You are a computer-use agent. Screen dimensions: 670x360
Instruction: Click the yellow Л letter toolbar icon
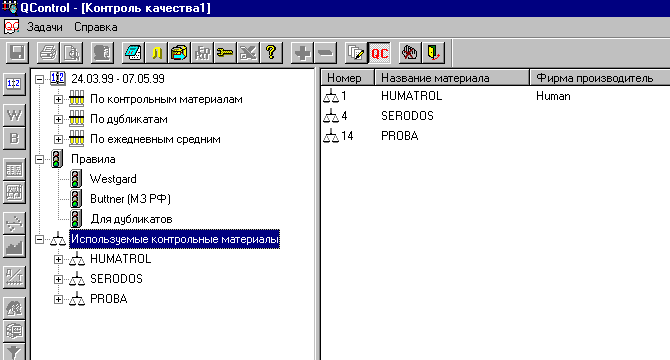(x=156, y=53)
